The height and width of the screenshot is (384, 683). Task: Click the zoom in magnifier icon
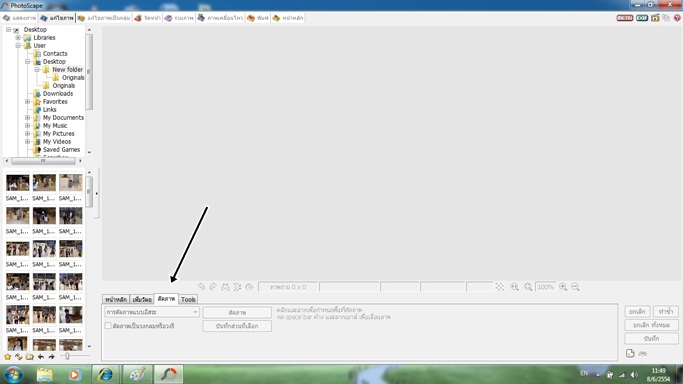point(563,286)
